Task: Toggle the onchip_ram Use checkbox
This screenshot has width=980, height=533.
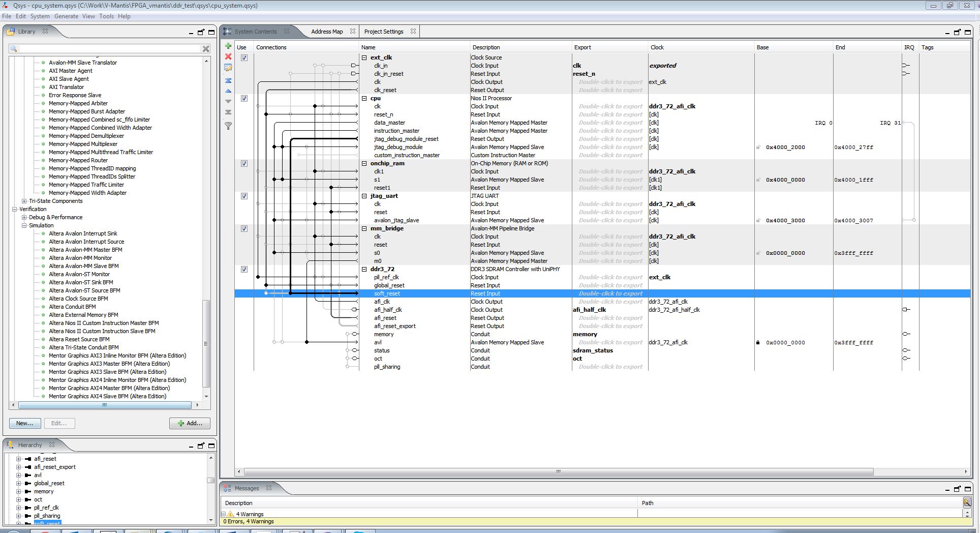Action: point(244,164)
